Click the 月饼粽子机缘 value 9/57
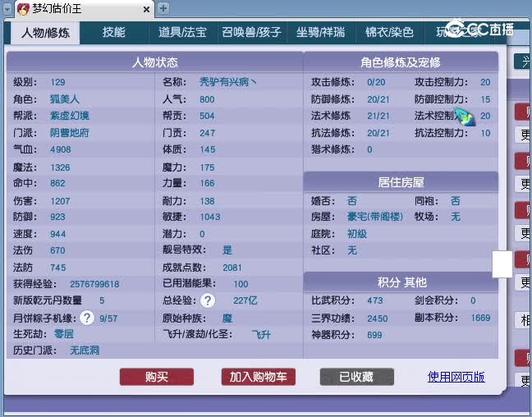532x417 pixels. coord(108,318)
